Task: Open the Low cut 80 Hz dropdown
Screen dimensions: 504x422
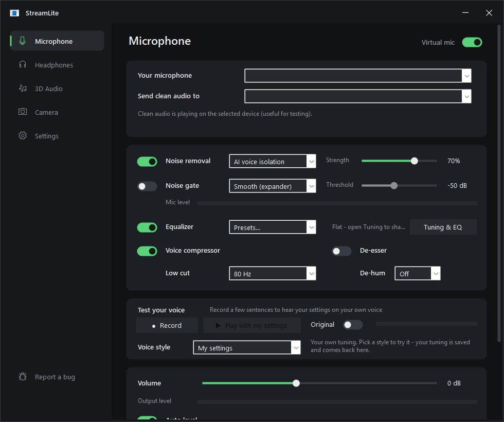Action: click(273, 273)
